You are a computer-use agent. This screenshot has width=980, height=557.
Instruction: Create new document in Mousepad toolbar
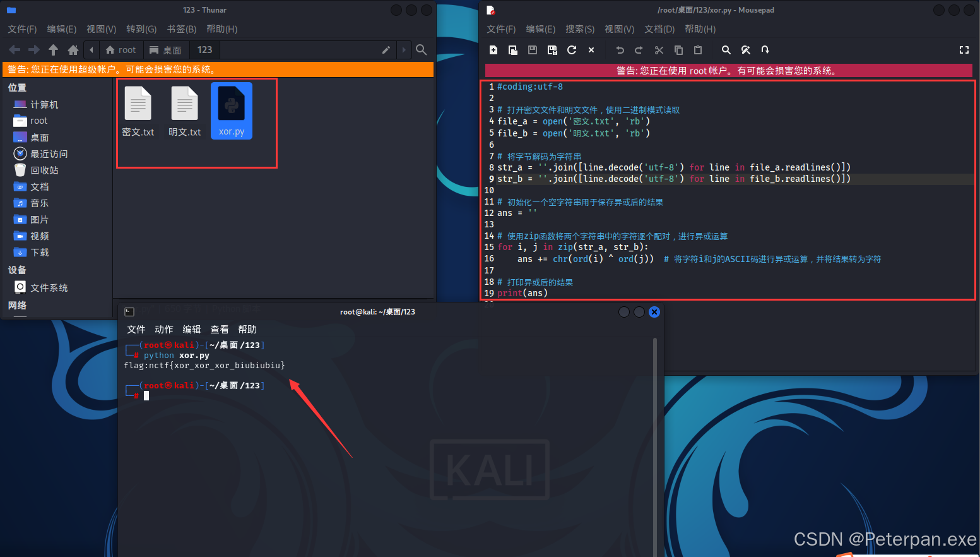point(493,50)
